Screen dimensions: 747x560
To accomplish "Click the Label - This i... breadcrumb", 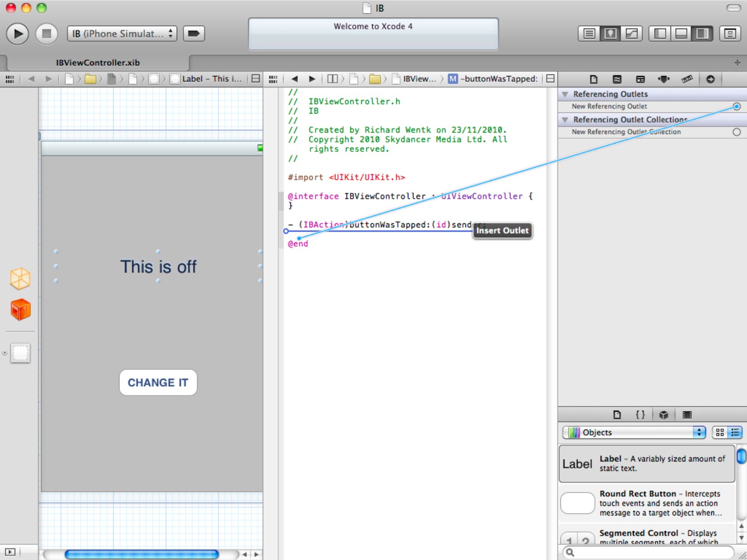I will pyautogui.click(x=206, y=79).
